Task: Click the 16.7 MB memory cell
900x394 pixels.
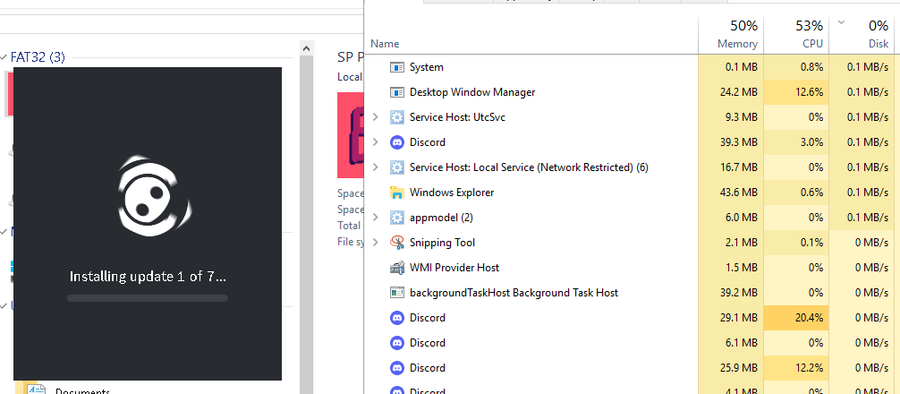Action: pos(731,167)
